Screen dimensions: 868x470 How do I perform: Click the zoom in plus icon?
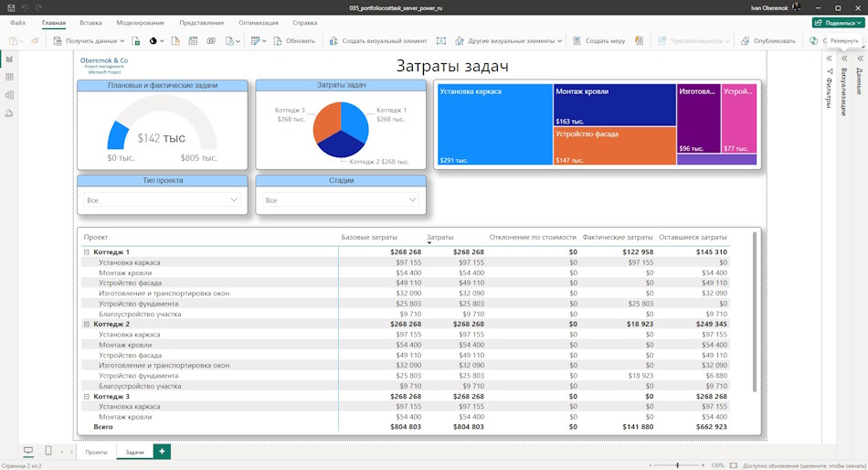703,465
